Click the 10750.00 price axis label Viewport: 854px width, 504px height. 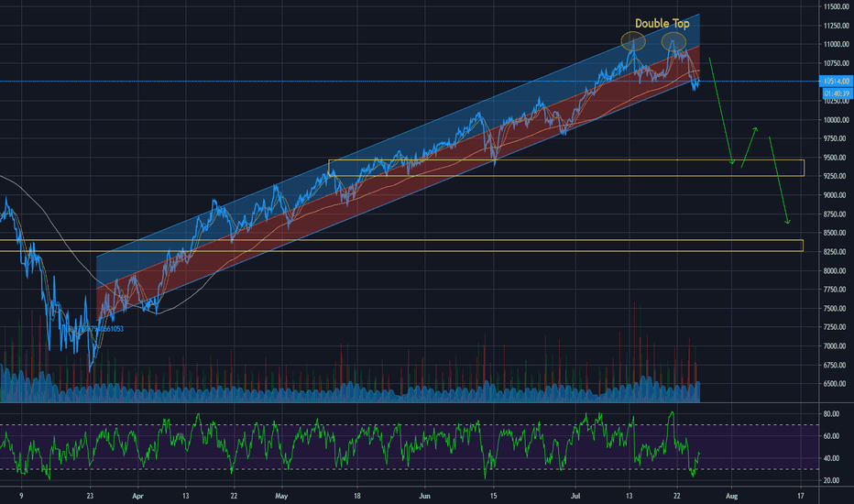pyautogui.click(x=836, y=63)
